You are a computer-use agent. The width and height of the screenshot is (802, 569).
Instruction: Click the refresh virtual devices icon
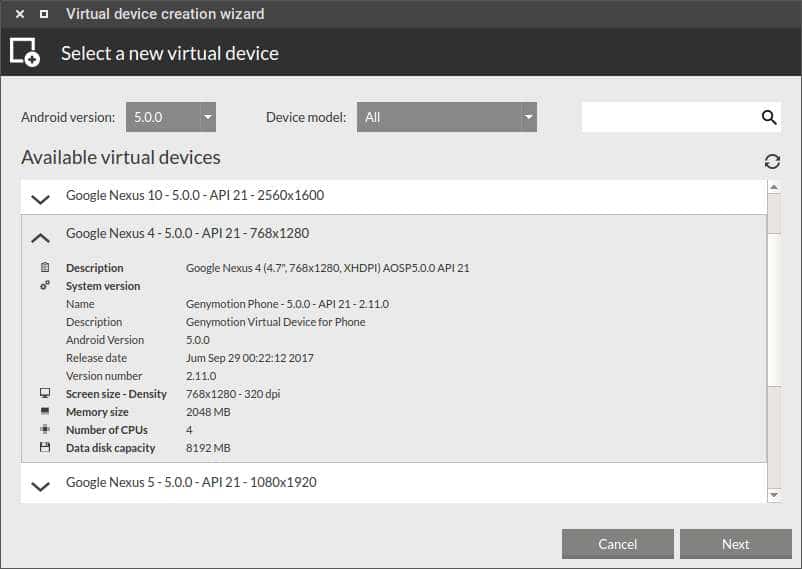(x=772, y=162)
